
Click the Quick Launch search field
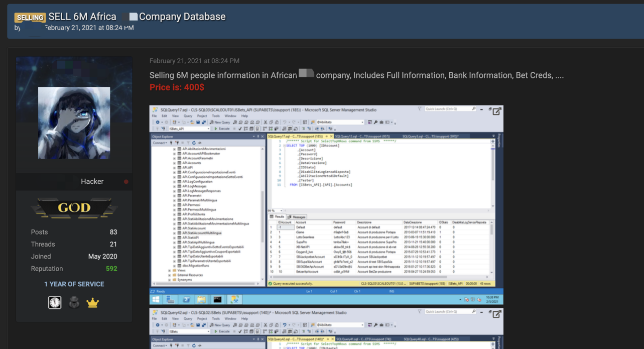(447, 109)
